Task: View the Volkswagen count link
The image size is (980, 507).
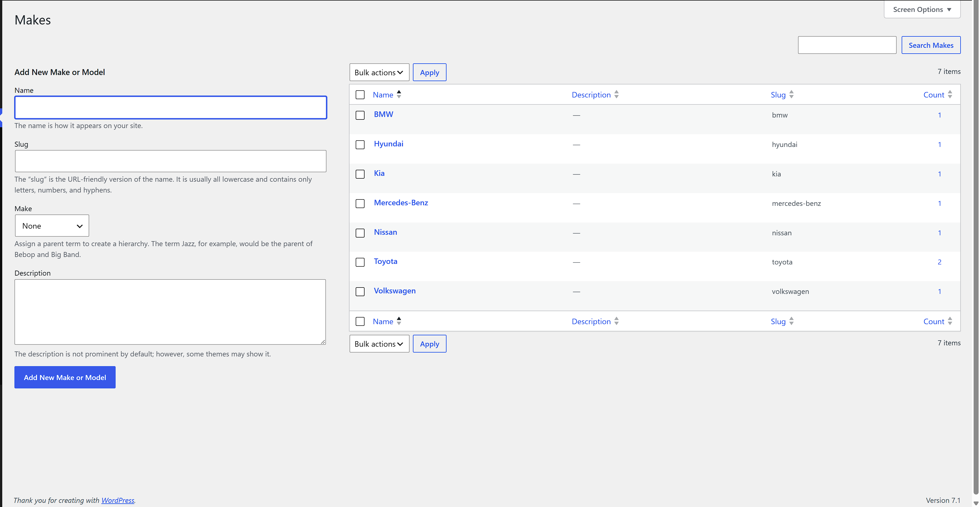Action: point(939,292)
